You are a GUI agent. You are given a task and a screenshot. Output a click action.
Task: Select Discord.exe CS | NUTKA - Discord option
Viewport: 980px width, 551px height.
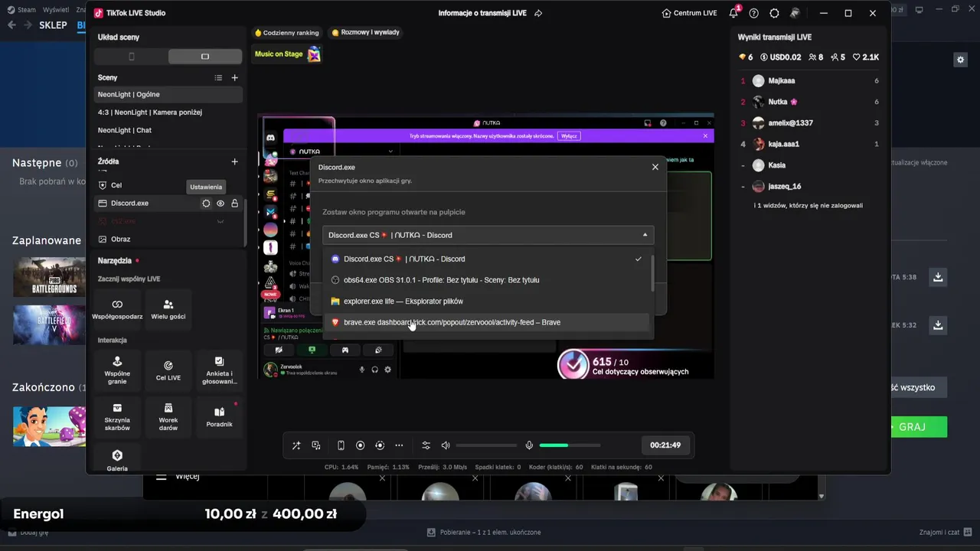point(486,259)
